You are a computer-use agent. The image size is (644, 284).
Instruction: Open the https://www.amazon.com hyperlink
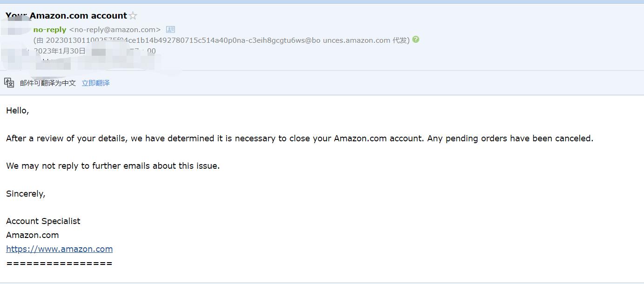[60, 249]
